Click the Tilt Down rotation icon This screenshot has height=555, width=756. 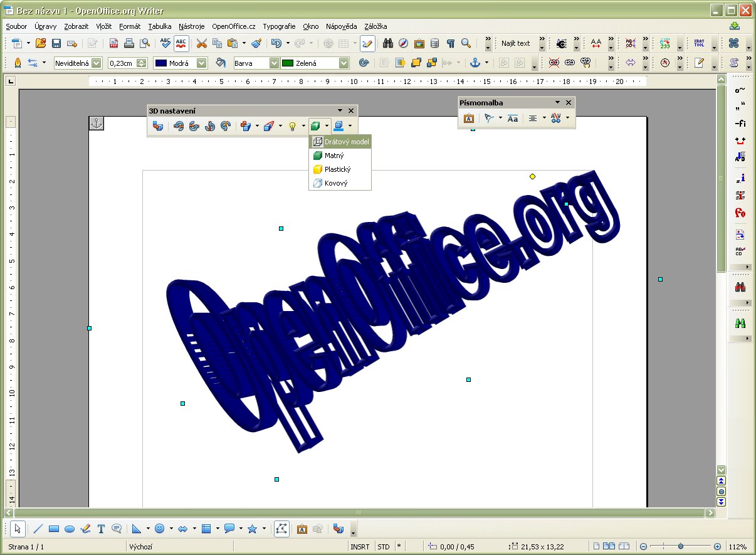click(179, 126)
